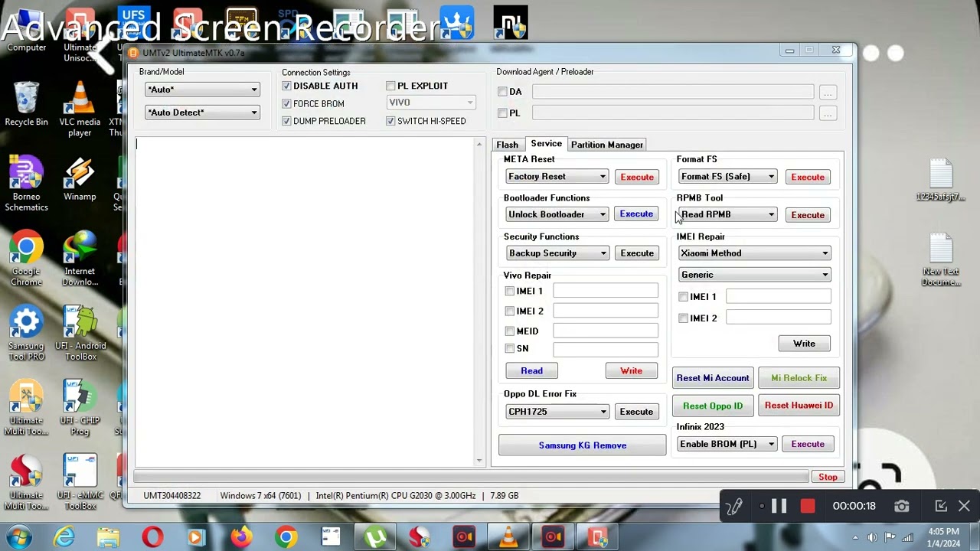Toggle the DUMP PRELOADER checkbox
This screenshot has height=551, width=980.
(286, 121)
